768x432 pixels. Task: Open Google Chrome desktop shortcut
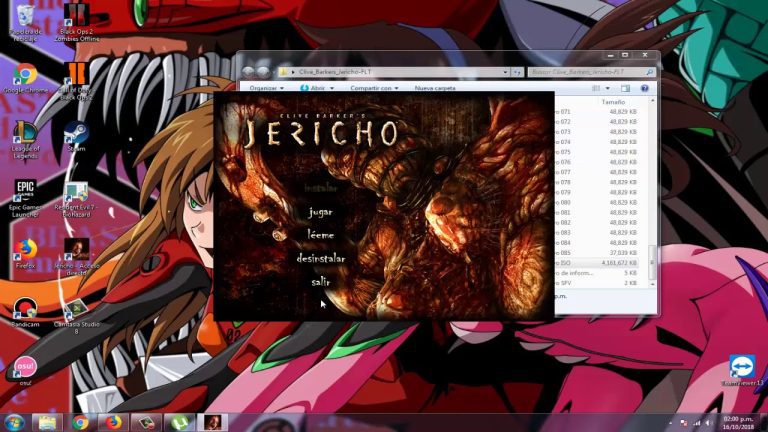coord(25,78)
